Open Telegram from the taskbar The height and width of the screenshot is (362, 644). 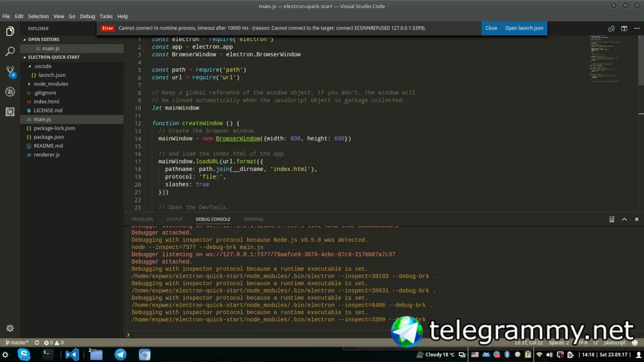click(x=121, y=354)
